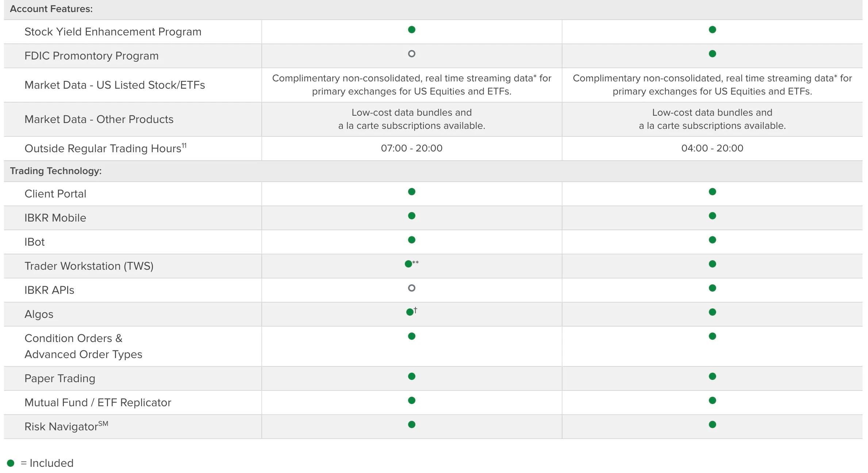Click Market Data - US Listed Stock/ETFs label
This screenshot has width=868, height=473.
pyautogui.click(x=115, y=85)
